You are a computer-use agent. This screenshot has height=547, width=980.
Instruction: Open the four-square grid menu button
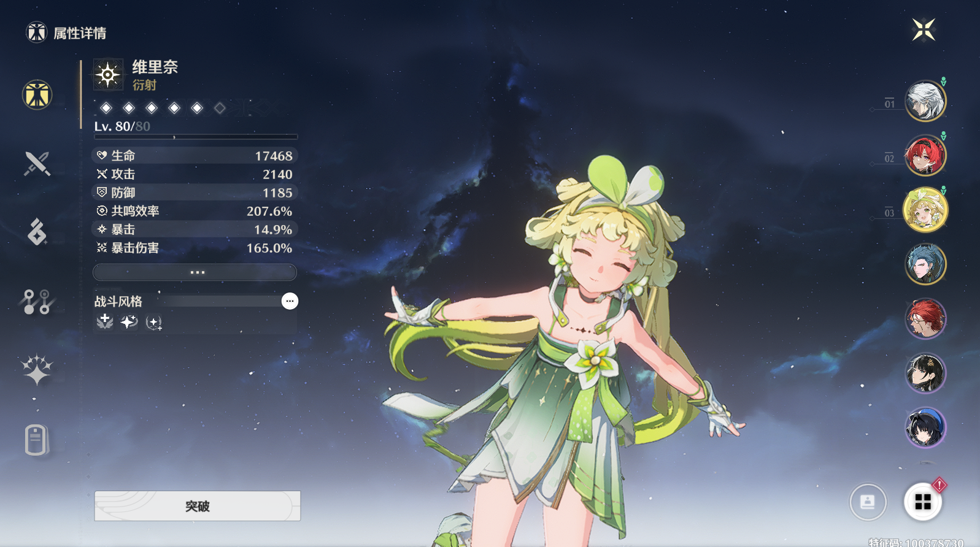click(x=923, y=502)
